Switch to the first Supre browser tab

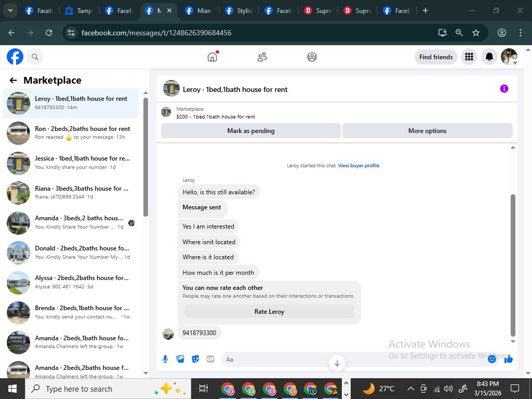point(318,11)
